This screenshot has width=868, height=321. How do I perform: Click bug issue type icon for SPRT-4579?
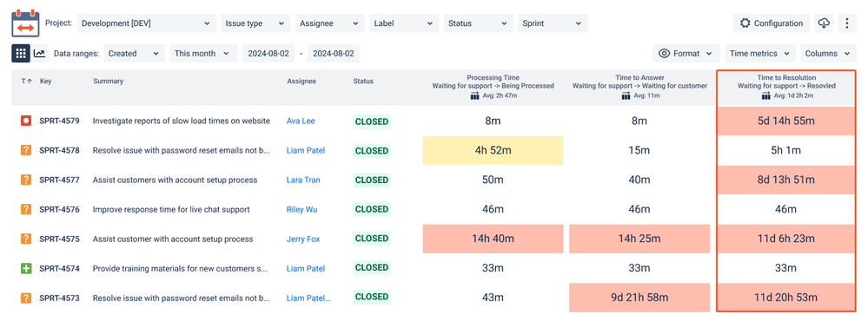tap(25, 121)
